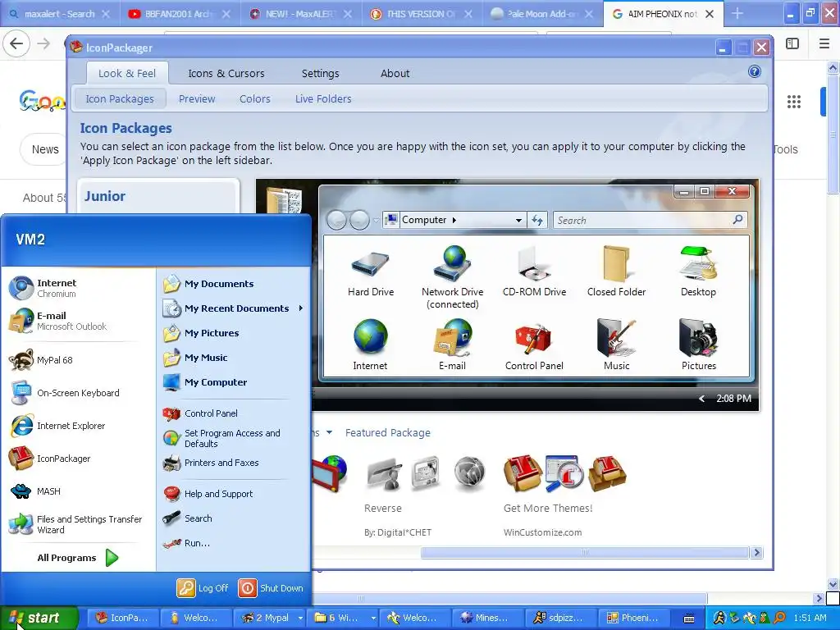Switch to Look & Feel tab

click(x=127, y=73)
